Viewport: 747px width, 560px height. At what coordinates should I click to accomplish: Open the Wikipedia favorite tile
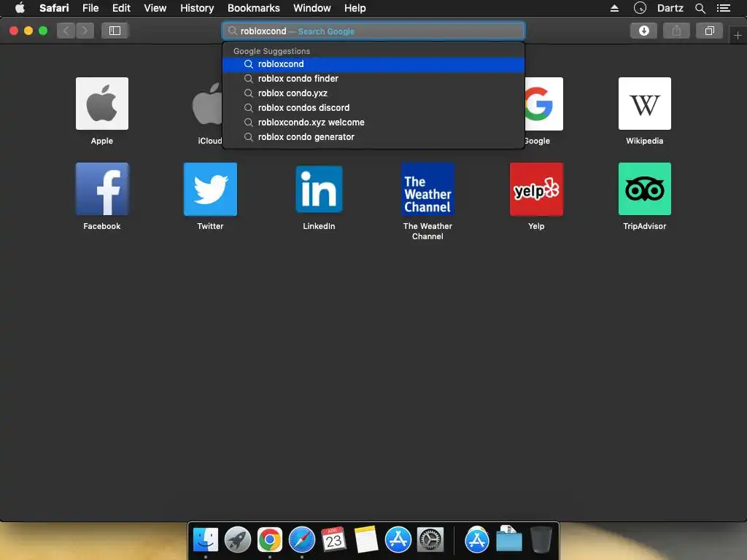645,104
